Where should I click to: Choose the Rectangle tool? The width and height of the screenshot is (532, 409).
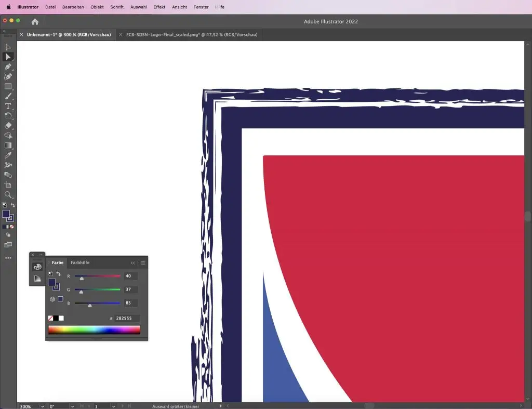(8, 86)
